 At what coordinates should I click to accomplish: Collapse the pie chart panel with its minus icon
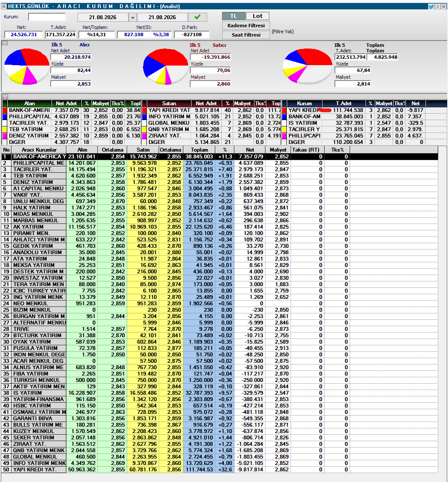point(5,43)
